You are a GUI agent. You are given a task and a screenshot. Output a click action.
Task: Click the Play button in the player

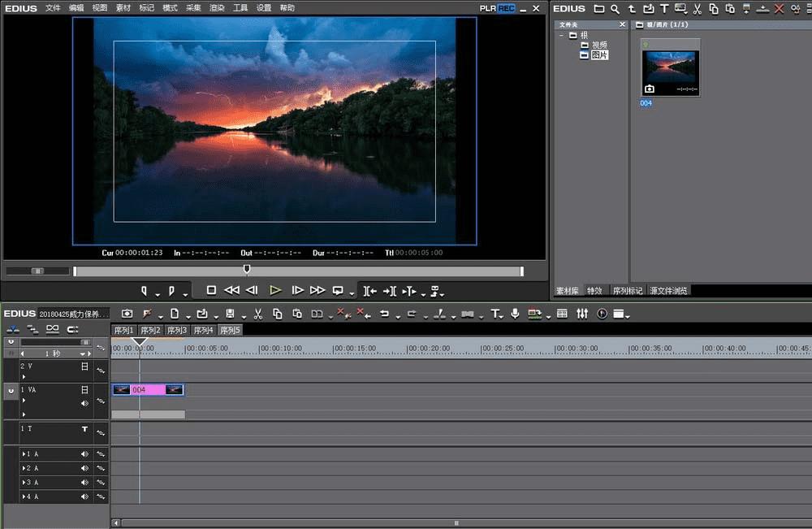(x=275, y=290)
